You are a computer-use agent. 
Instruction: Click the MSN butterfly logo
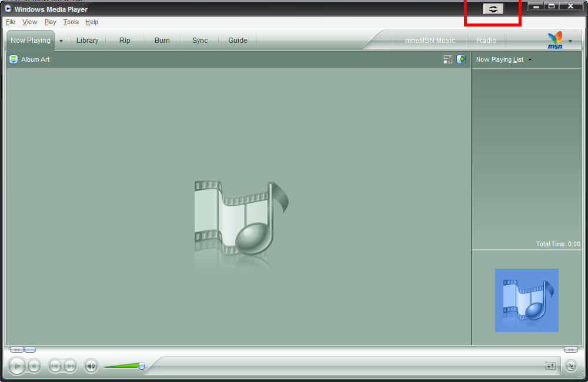[555, 40]
